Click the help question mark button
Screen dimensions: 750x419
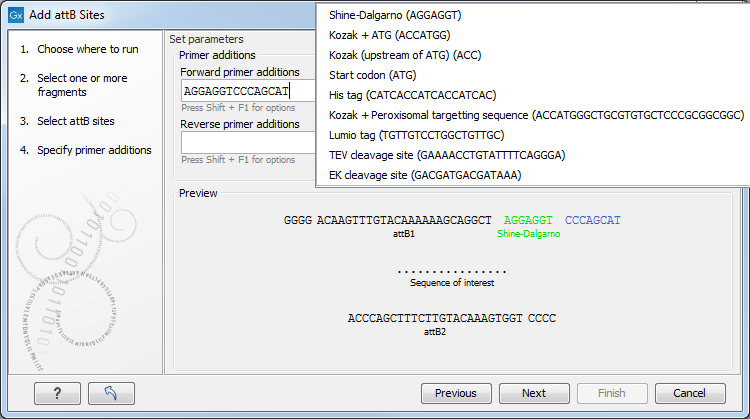click(56, 393)
